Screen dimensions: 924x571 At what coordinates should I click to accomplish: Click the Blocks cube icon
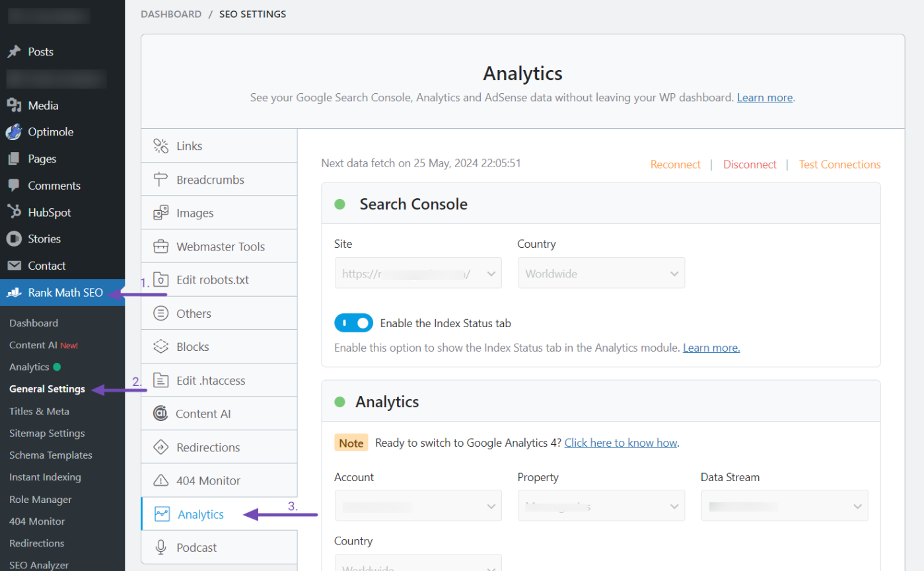(160, 347)
